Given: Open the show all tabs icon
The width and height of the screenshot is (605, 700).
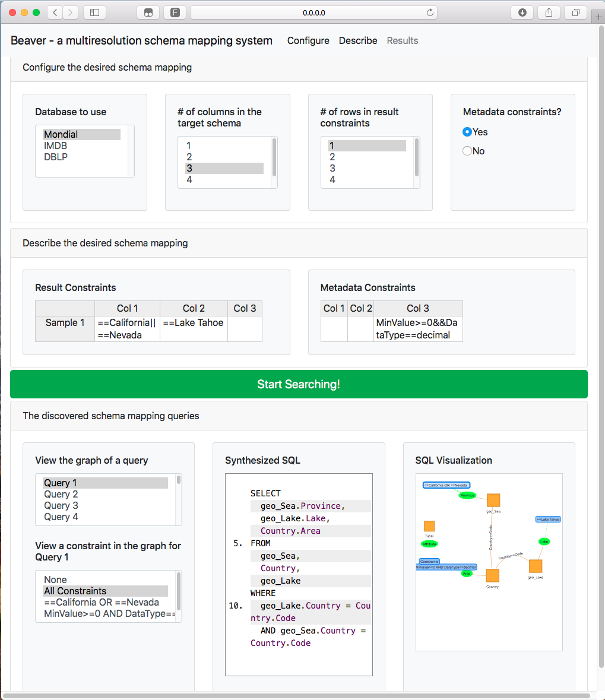Looking at the screenshot, I should click(575, 12).
